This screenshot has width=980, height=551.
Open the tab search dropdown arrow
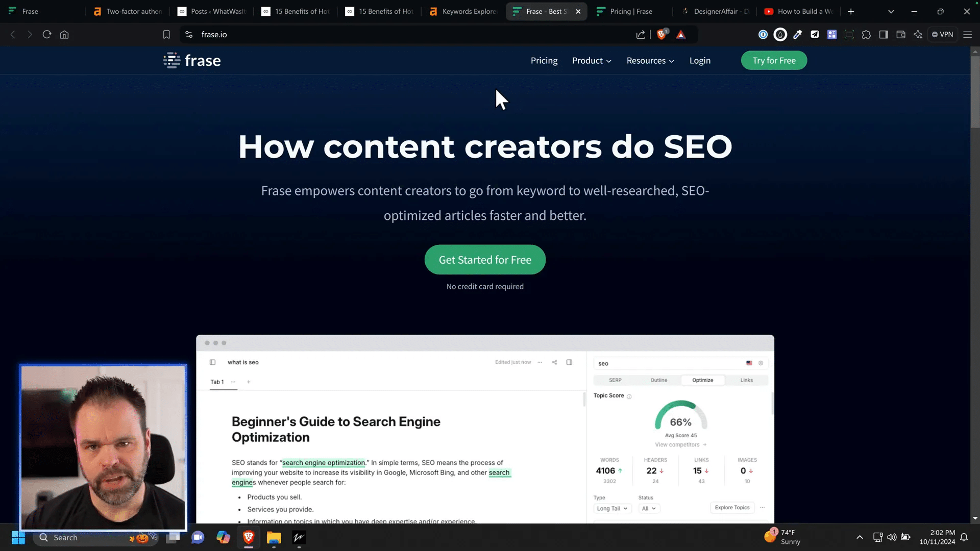pos(891,11)
